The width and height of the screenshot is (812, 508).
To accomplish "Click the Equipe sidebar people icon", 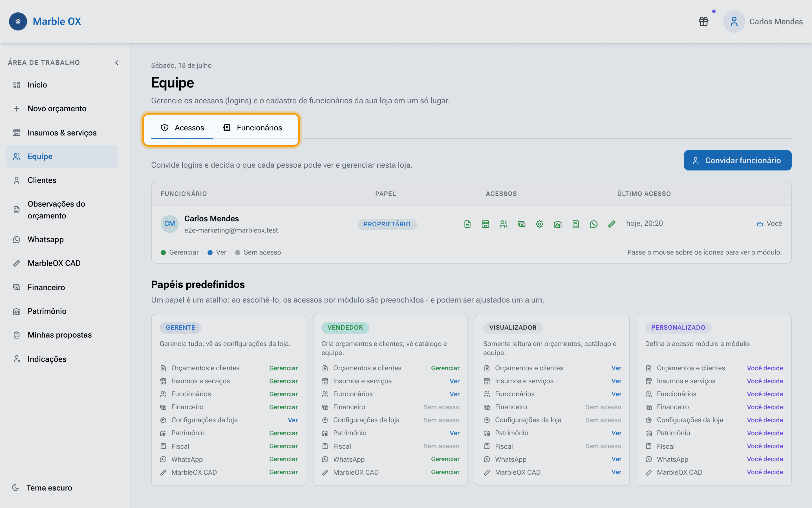I will [16, 157].
